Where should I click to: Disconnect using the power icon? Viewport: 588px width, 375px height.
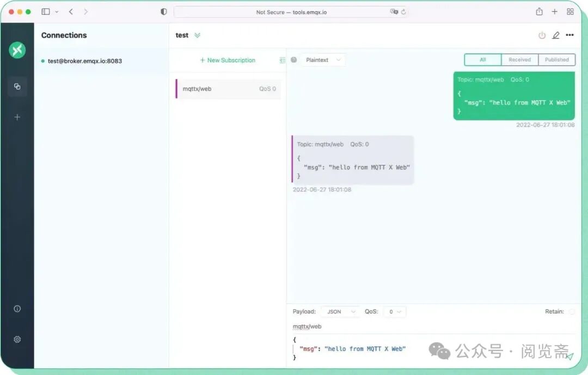pos(542,35)
